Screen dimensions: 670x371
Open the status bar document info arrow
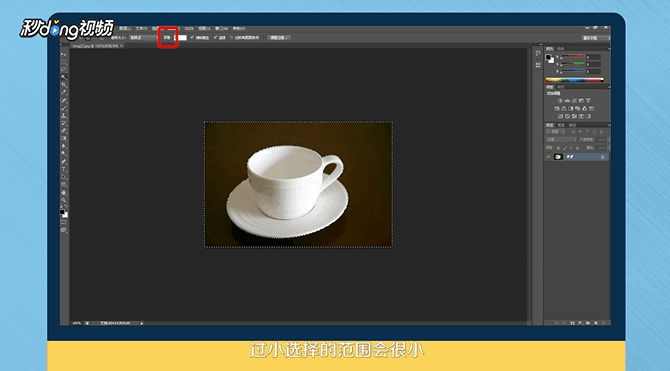point(142,323)
